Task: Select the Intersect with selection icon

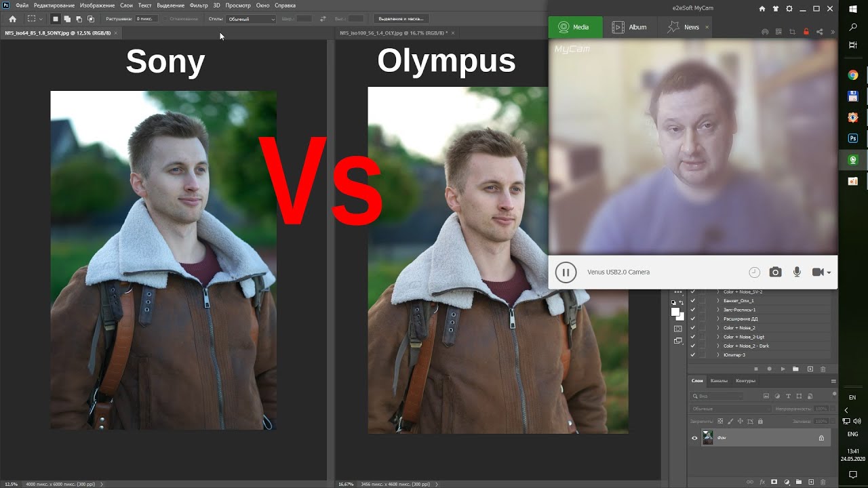Action: 90,19
